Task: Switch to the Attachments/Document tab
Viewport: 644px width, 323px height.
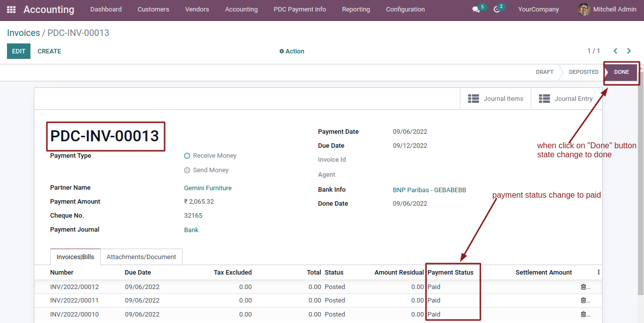Action: 141,257
